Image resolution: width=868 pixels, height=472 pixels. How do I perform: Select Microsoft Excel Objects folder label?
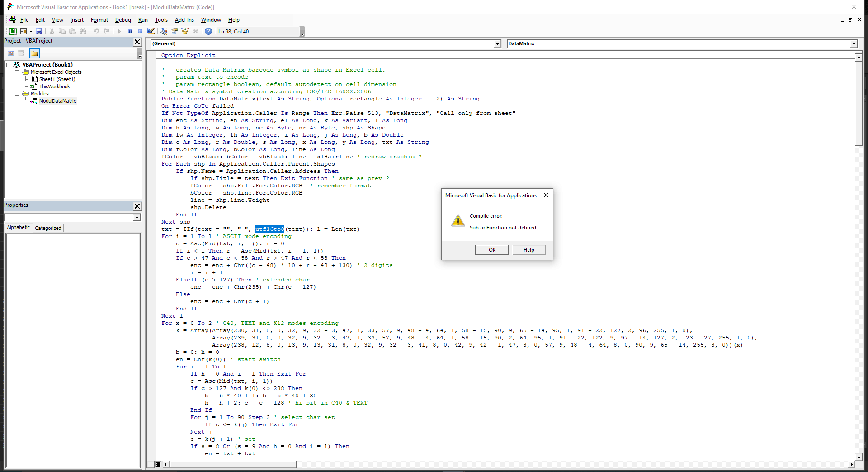pyautogui.click(x=56, y=72)
